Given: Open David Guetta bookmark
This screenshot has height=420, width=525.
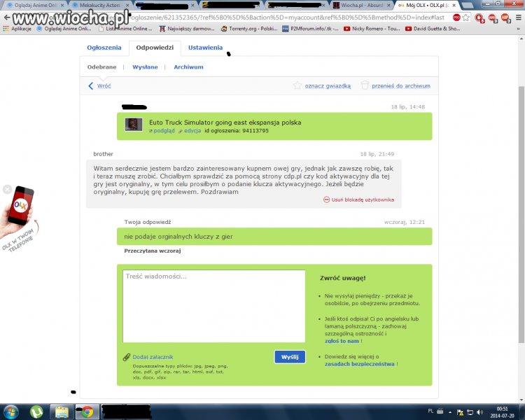Looking at the screenshot, I should 433,29.
